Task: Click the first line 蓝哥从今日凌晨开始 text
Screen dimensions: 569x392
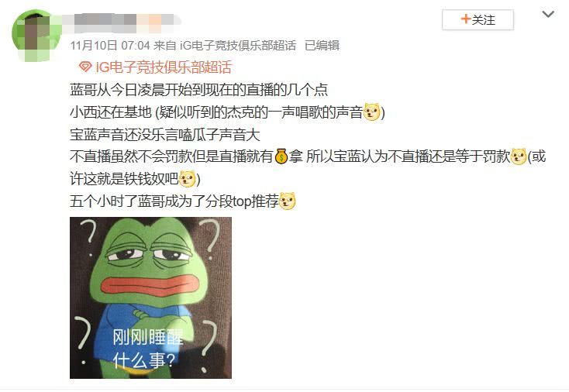Action: (x=198, y=90)
